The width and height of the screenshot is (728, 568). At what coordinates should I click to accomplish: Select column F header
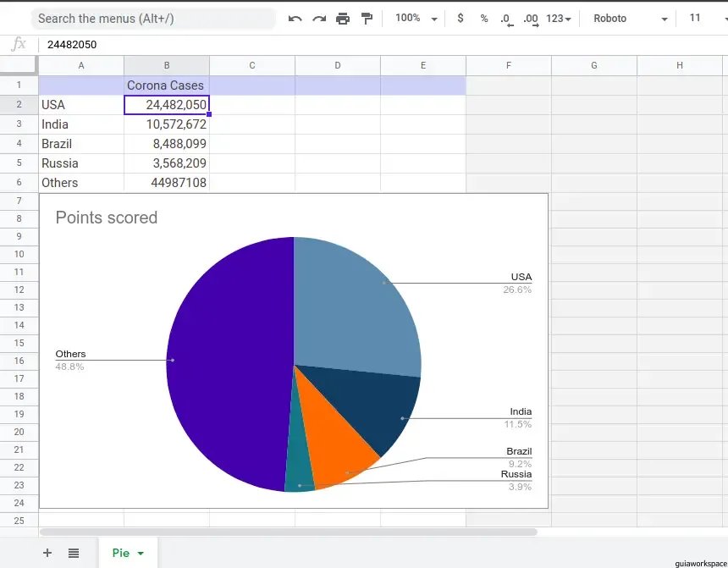(x=509, y=65)
